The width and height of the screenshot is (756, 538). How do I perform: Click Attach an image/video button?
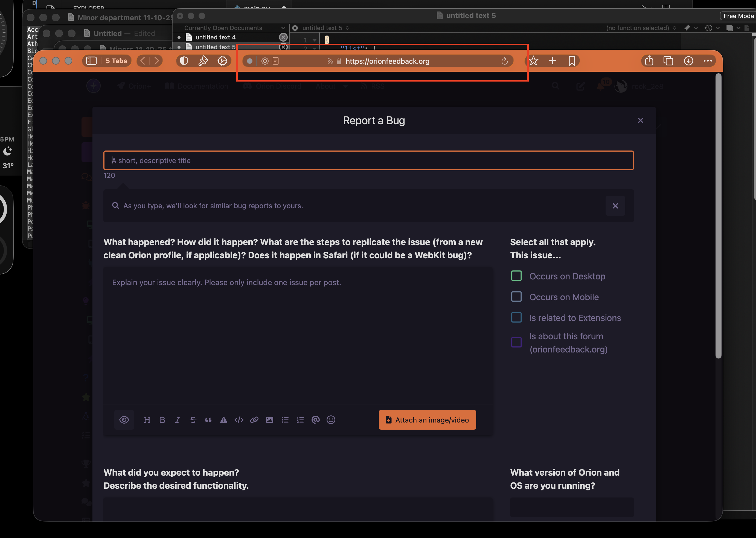(x=427, y=420)
